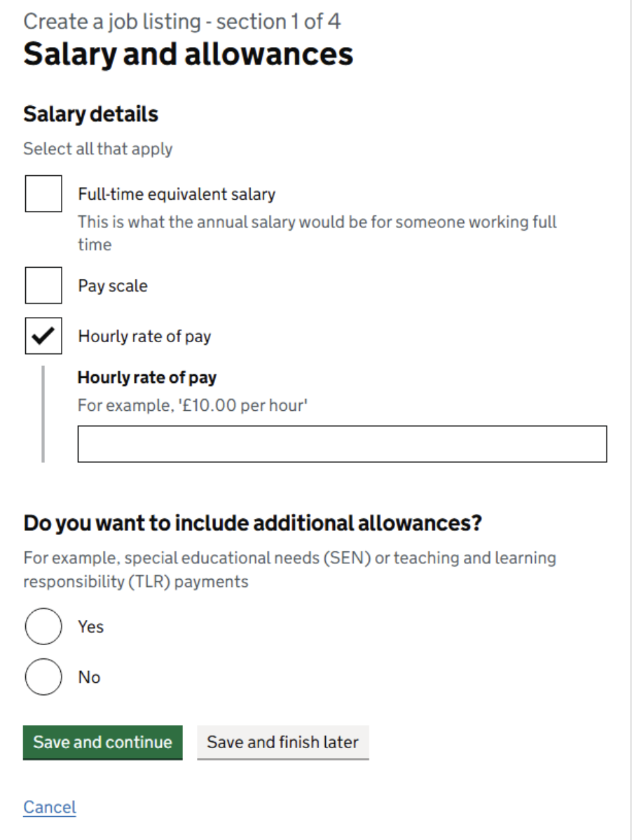Click the 'Hourly rate of pay' label
Image resolution: width=632 pixels, height=840 pixels.
coord(144,337)
